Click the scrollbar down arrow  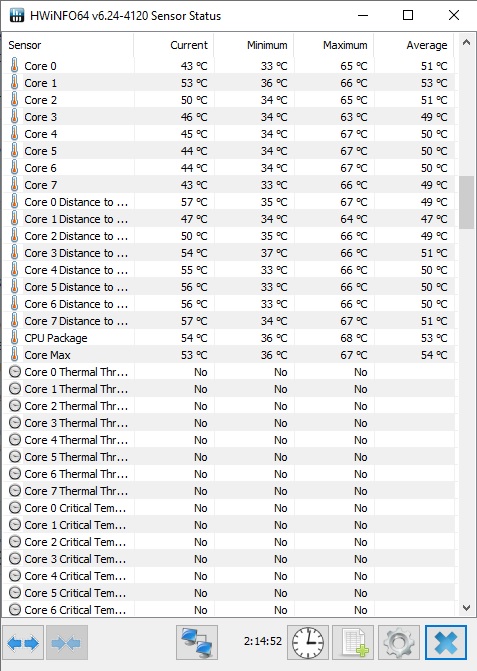(x=466, y=607)
